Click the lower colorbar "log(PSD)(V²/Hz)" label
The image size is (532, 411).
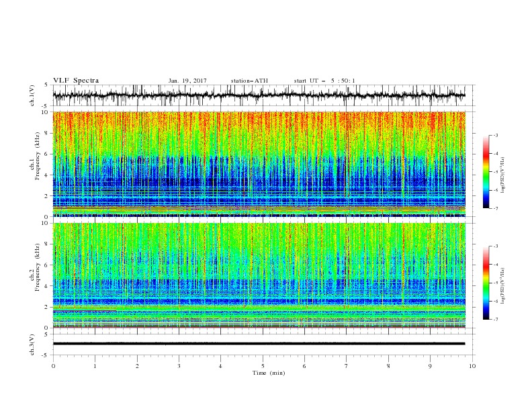coord(503,286)
